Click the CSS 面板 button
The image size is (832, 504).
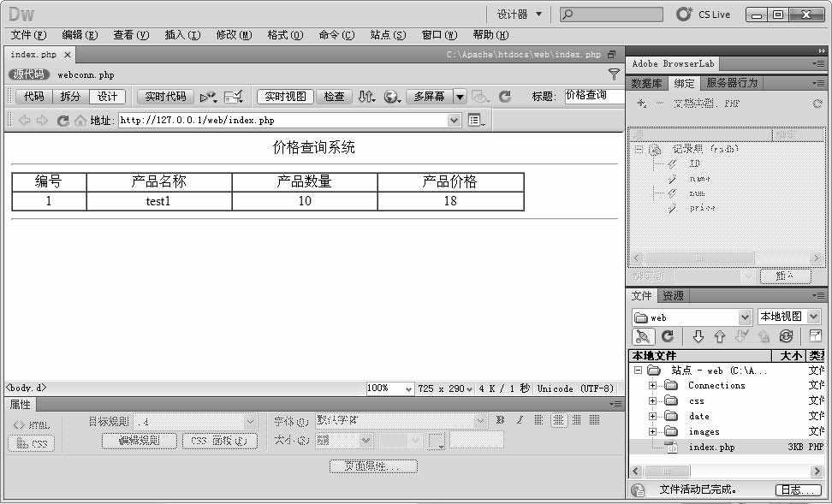click(x=220, y=441)
